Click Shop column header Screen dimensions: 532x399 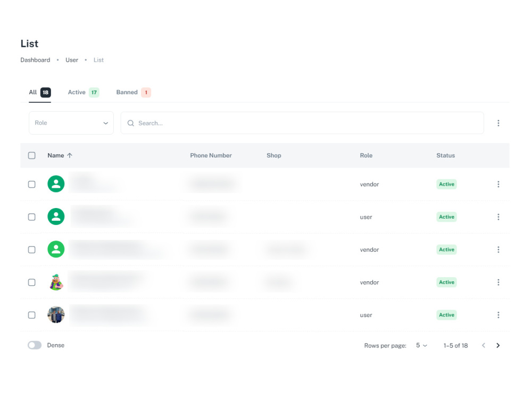click(x=274, y=155)
